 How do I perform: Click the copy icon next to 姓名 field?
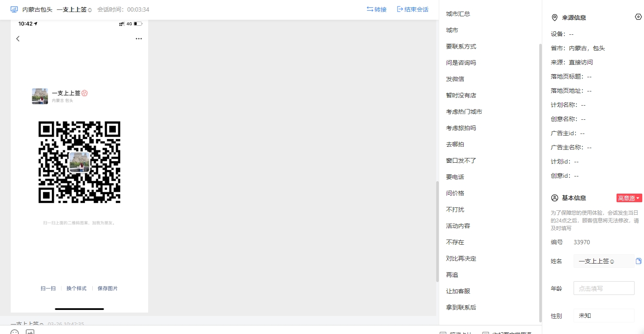pos(639,261)
